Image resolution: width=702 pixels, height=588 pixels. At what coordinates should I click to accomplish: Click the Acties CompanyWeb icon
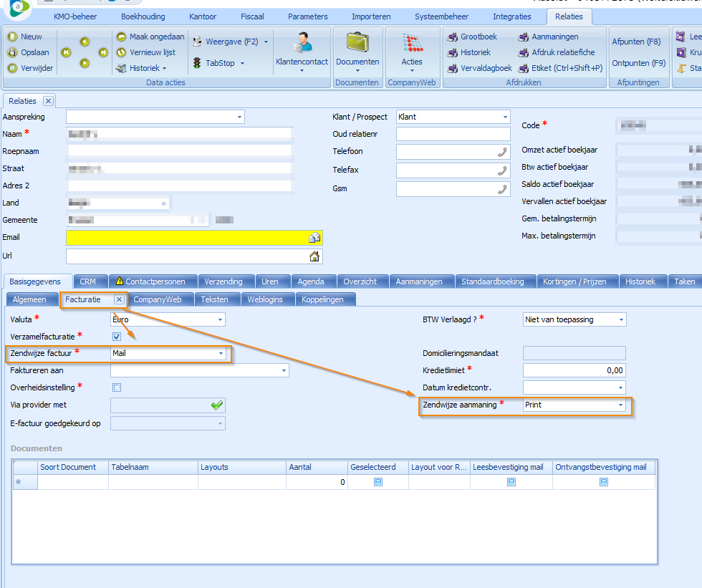411,43
